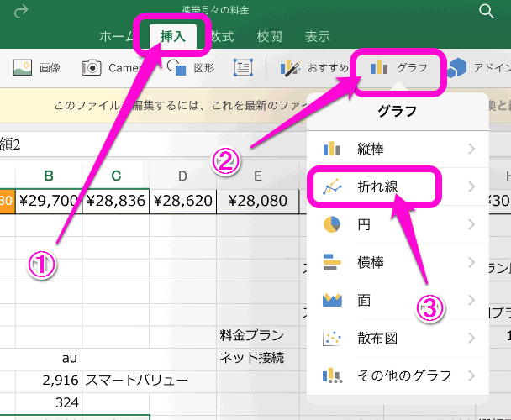Select cell containing ¥28,836
This screenshot has width=511, height=420.
click(x=116, y=200)
